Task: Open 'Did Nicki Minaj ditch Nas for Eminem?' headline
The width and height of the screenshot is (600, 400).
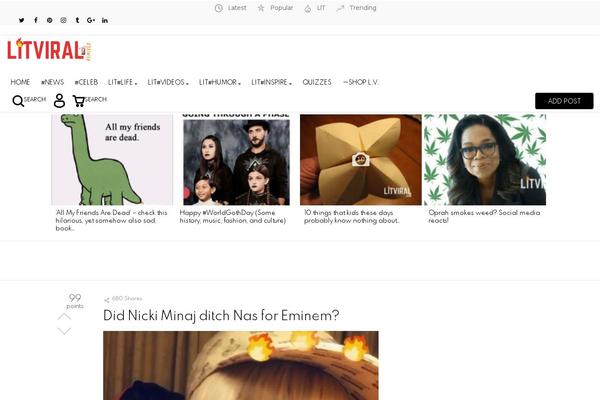Action: click(221, 316)
